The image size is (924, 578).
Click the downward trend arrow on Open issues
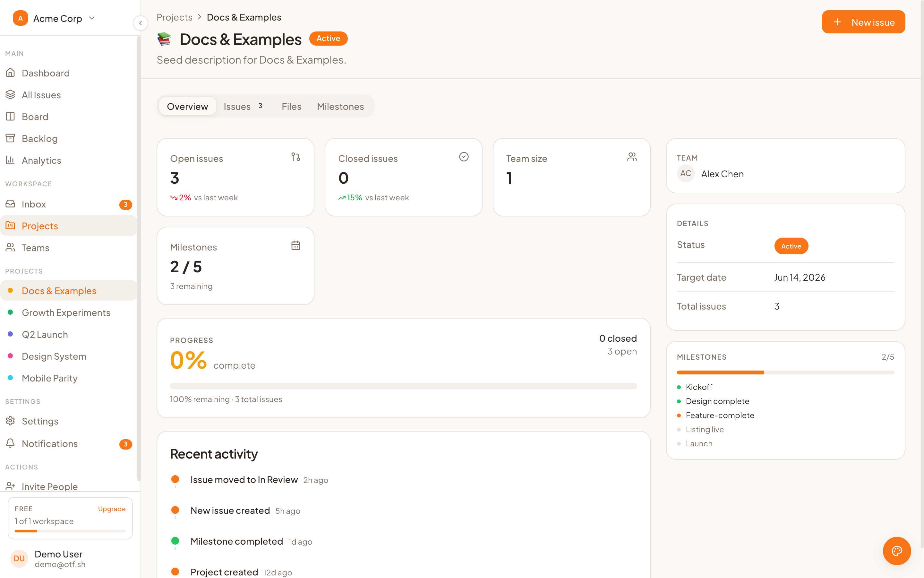click(x=174, y=197)
